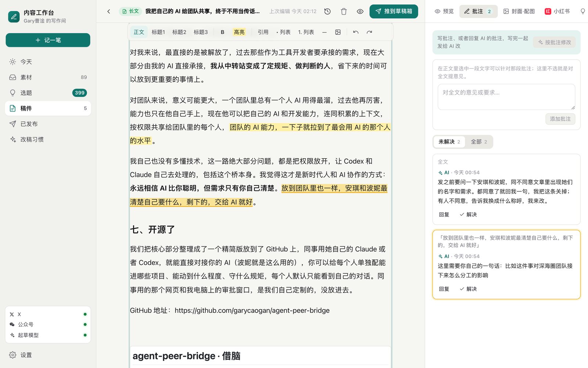
Task: Delete the draft with the trash icon
Action: pos(344,11)
